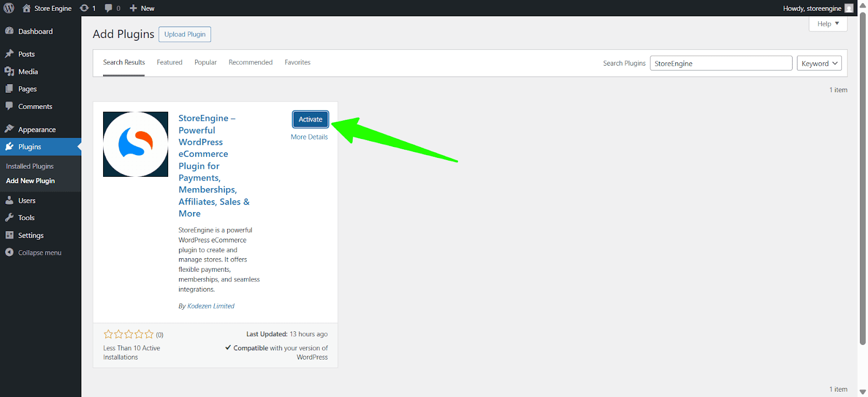Open Installed Plugins submenu item
Image resolution: width=868 pixels, height=397 pixels.
[x=30, y=167]
